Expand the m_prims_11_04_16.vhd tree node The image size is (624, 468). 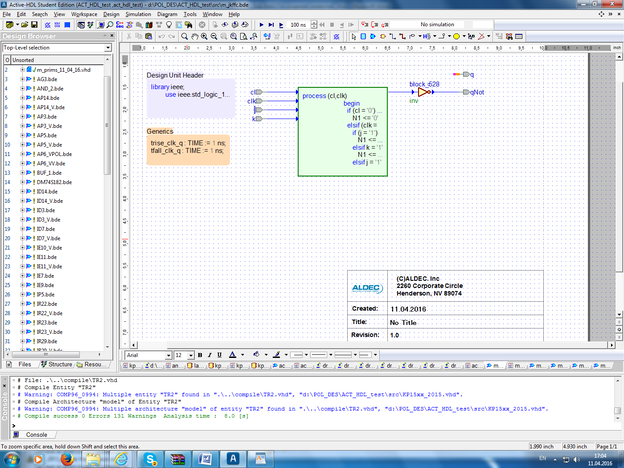pos(22,69)
